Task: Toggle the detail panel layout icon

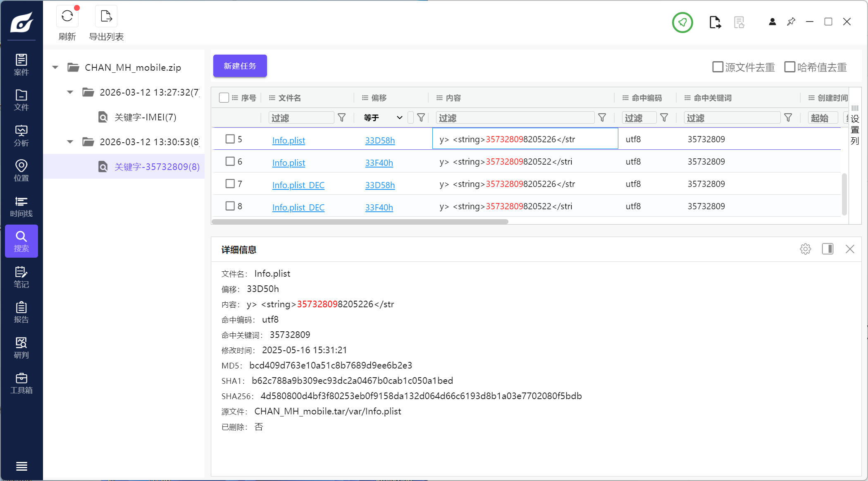Action: point(827,249)
